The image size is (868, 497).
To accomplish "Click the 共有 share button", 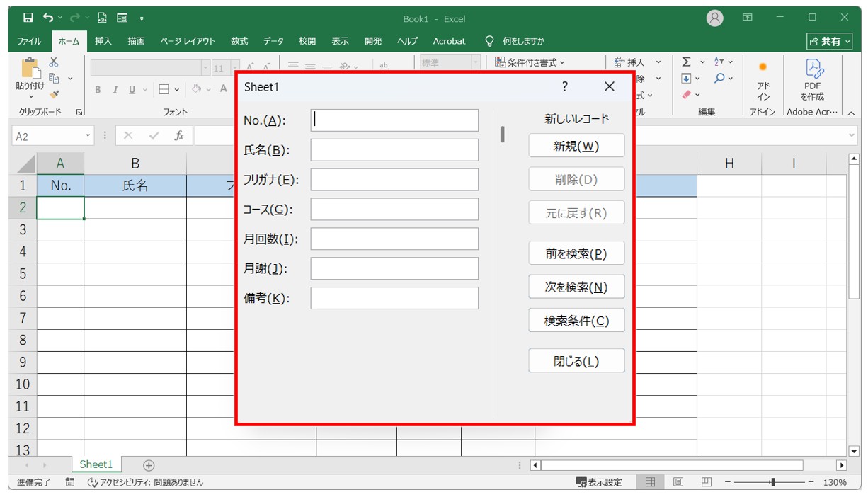I will click(829, 42).
